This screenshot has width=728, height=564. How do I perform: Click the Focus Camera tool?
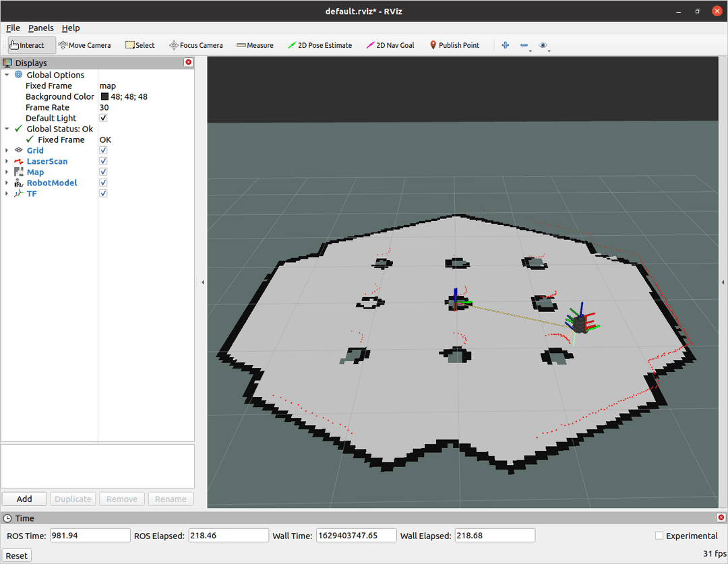pos(195,45)
